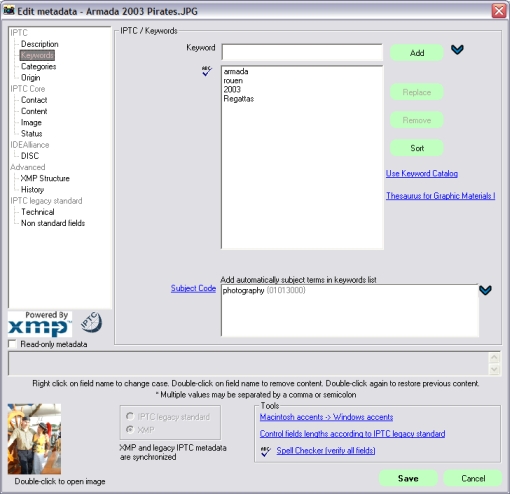Click down arrow of the message box scrollbar

pyautogui.click(x=494, y=369)
